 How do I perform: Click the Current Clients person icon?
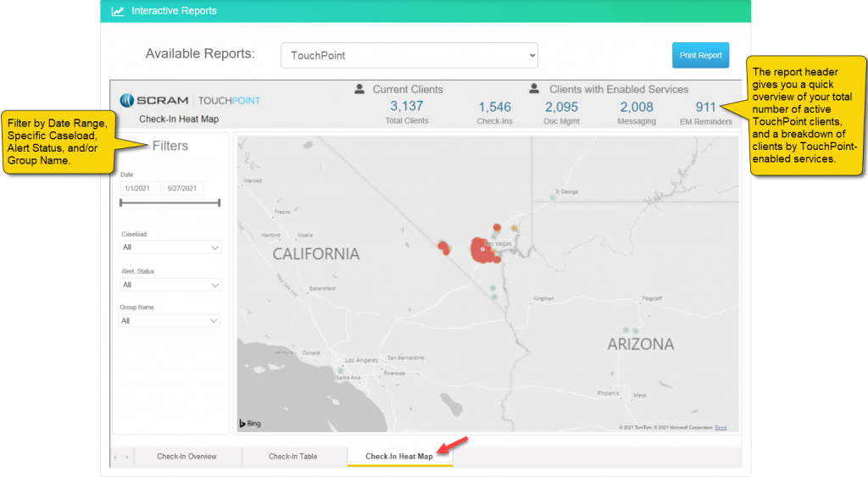coord(359,89)
